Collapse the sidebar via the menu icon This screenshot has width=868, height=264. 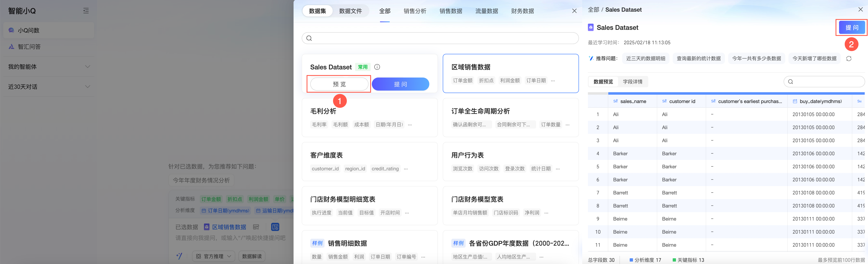click(86, 11)
